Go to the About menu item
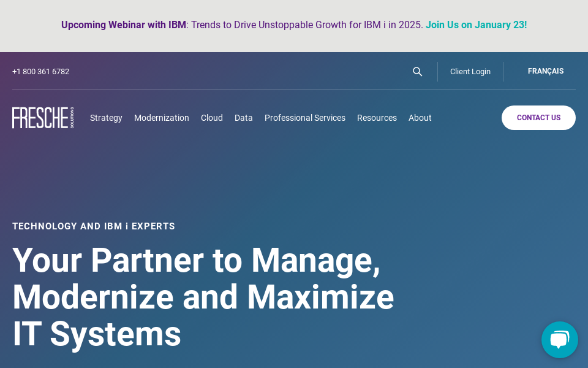The width and height of the screenshot is (588, 368). click(420, 118)
